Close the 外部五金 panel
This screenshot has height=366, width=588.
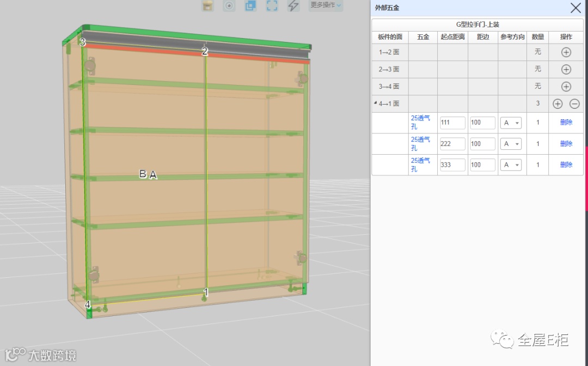point(575,8)
